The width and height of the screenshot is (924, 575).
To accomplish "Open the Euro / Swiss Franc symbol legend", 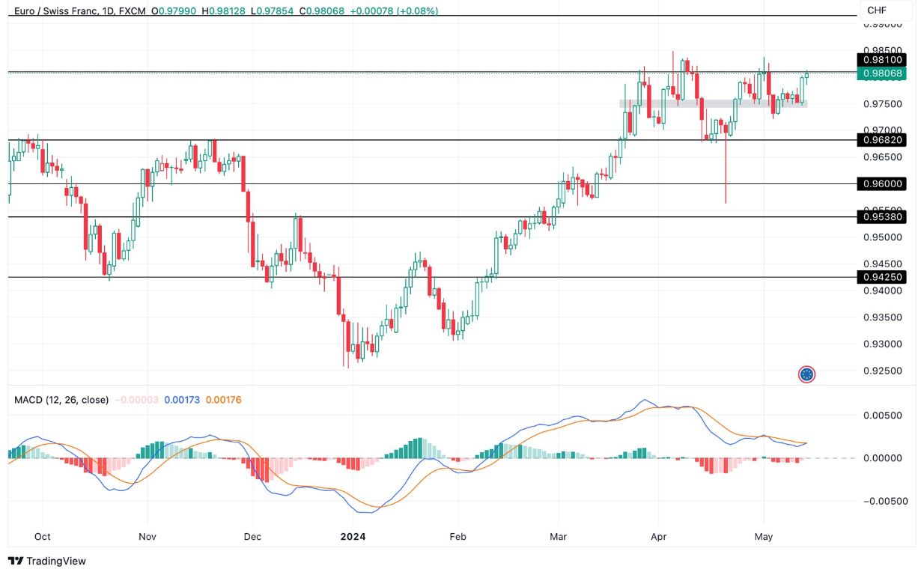I will tap(56, 12).
